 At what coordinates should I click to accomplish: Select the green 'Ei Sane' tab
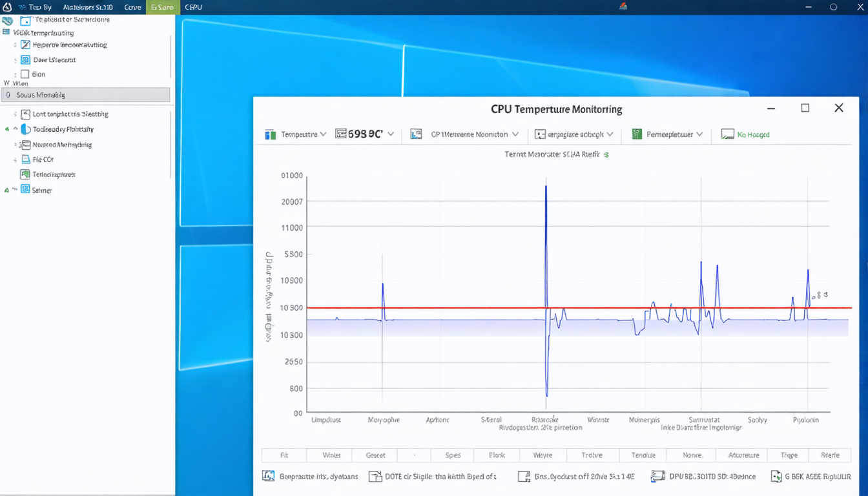(162, 7)
